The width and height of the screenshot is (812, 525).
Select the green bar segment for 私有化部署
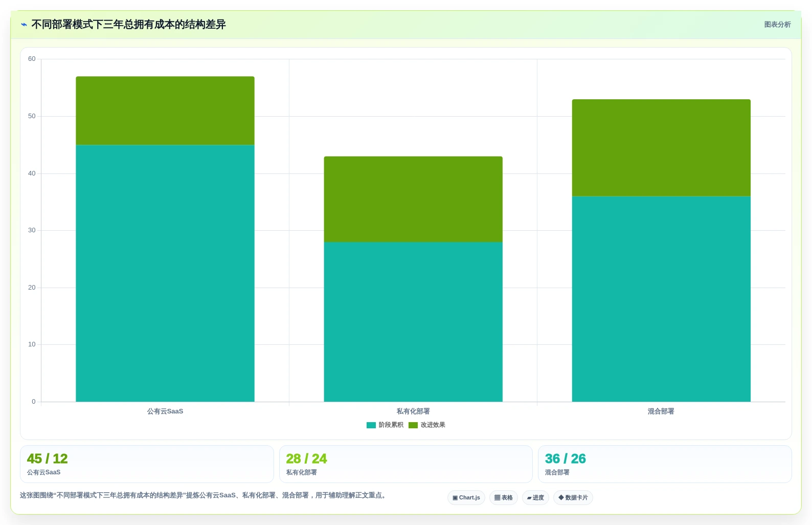(x=413, y=200)
